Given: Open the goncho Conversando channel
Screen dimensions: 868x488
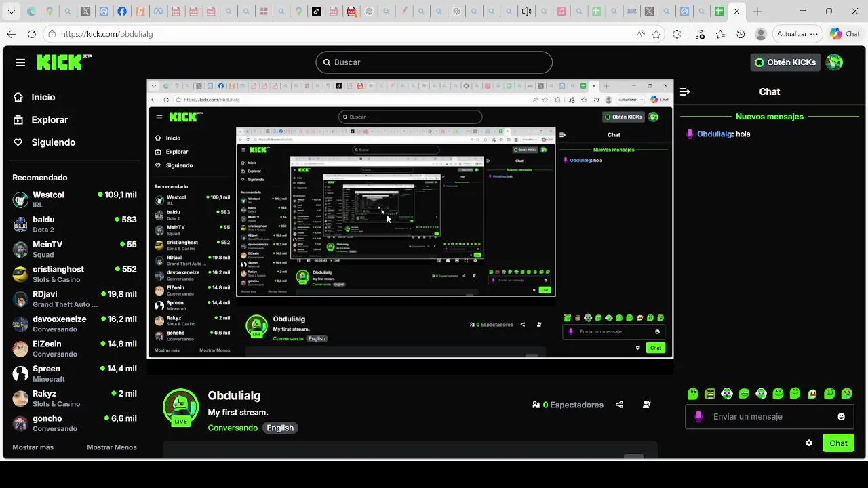Looking at the screenshot, I should click(75, 424).
